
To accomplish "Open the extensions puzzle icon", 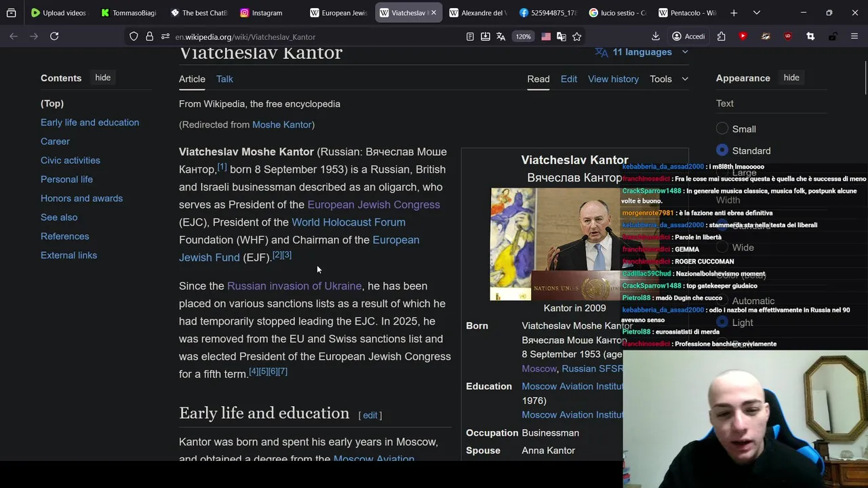I will point(721,37).
